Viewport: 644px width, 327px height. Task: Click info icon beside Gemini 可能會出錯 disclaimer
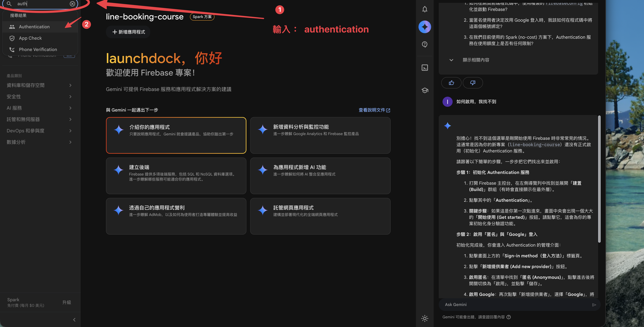[x=509, y=317]
